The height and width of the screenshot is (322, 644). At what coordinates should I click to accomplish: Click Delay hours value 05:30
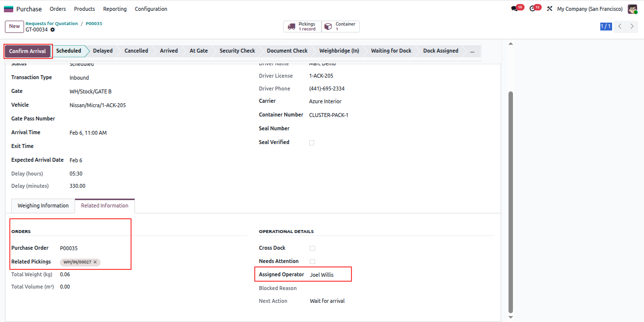76,174
